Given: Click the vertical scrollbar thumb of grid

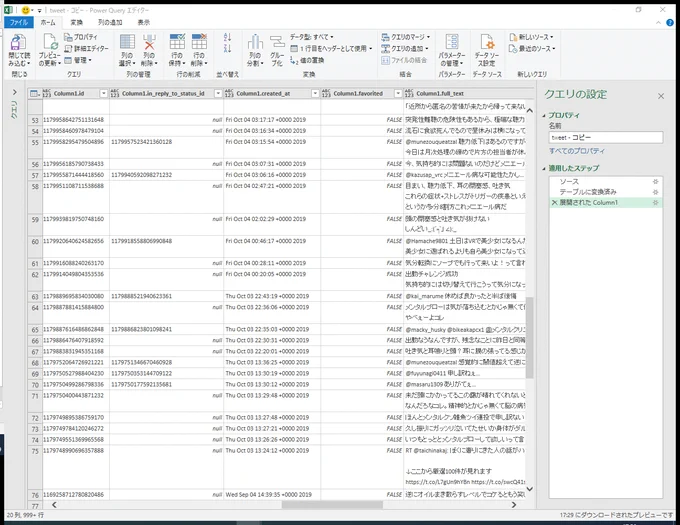Looking at the screenshot, I should [x=530, y=337].
